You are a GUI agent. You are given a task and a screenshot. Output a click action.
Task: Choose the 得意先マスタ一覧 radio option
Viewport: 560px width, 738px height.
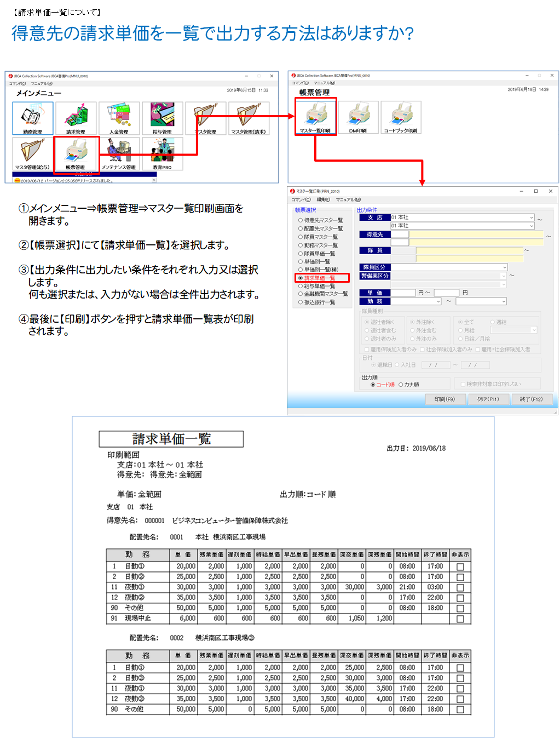[x=301, y=220]
